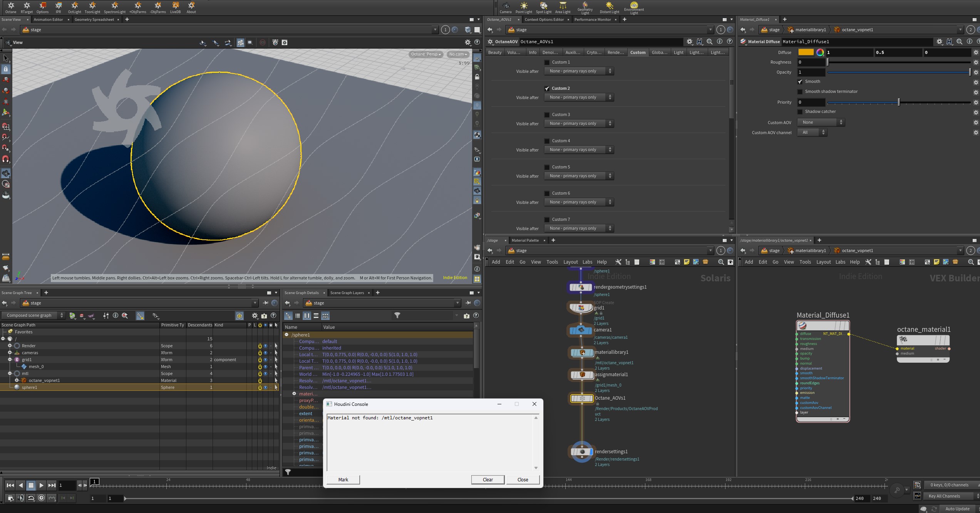Switch to the Beauty AOV tab
This screenshot has height=513, width=980.
pos(495,52)
